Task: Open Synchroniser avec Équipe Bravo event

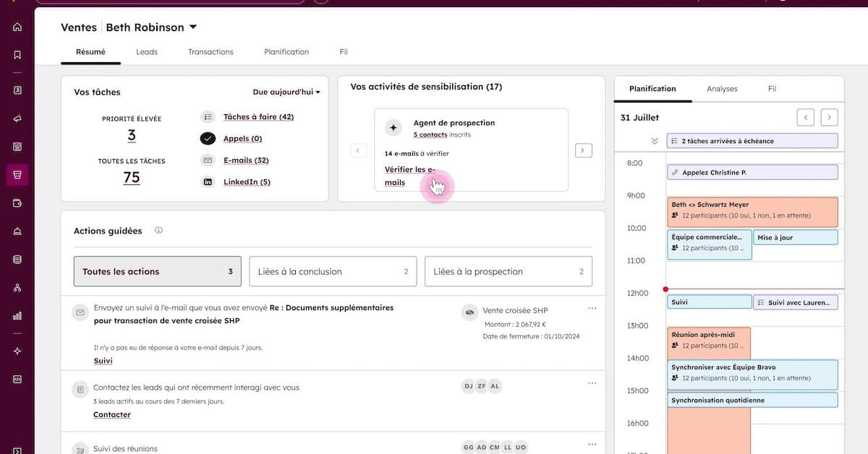Action: [x=752, y=374]
